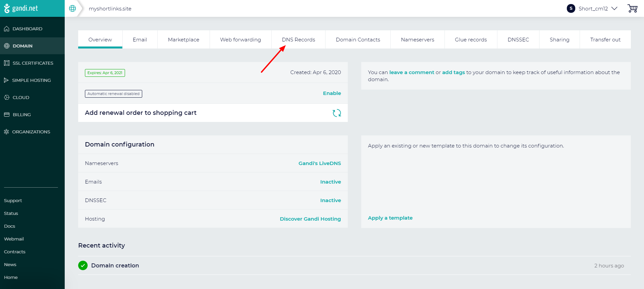The width and height of the screenshot is (644, 289).
Task: Open the Gandi's LiveDNS link
Action: click(x=320, y=163)
